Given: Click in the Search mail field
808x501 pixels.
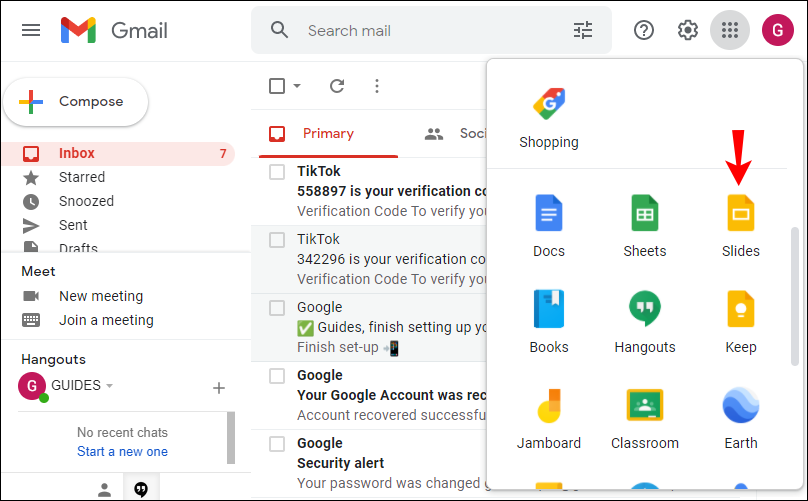Looking at the screenshot, I should tap(430, 30).
